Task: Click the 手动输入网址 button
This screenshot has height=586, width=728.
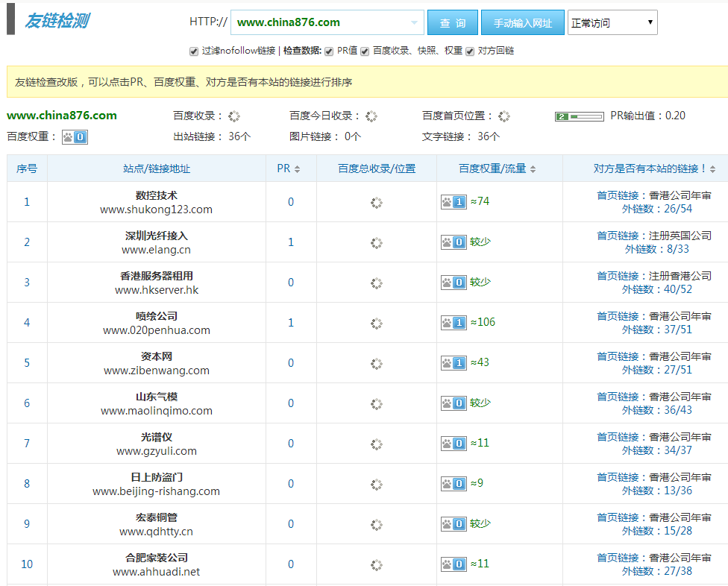Action: pyautogui.click(x=522, y=22)
